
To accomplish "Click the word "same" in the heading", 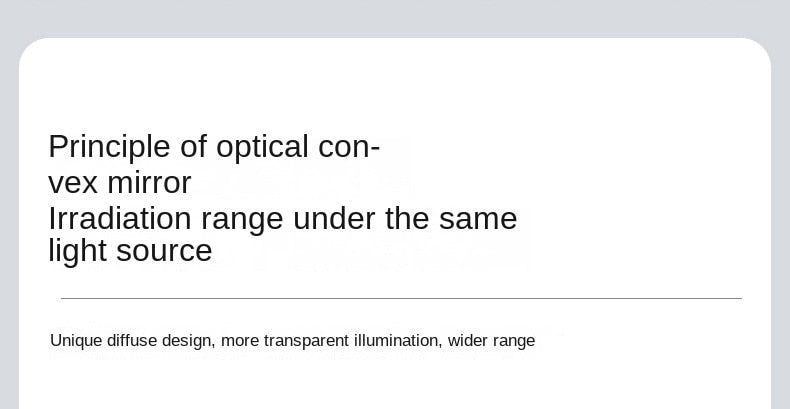I will point(478,220).
